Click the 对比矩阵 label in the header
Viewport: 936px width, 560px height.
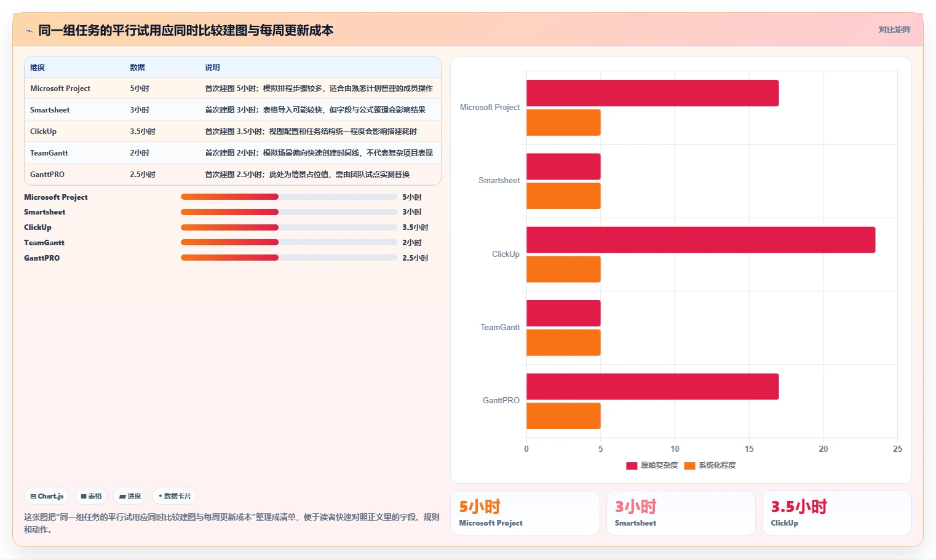pyautogui.click(x=894, y=30)
